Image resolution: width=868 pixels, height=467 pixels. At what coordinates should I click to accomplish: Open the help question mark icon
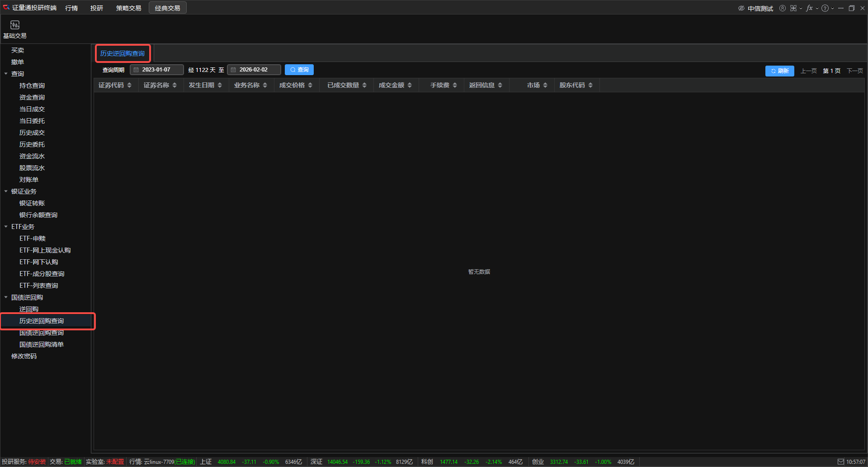(825, 8)
